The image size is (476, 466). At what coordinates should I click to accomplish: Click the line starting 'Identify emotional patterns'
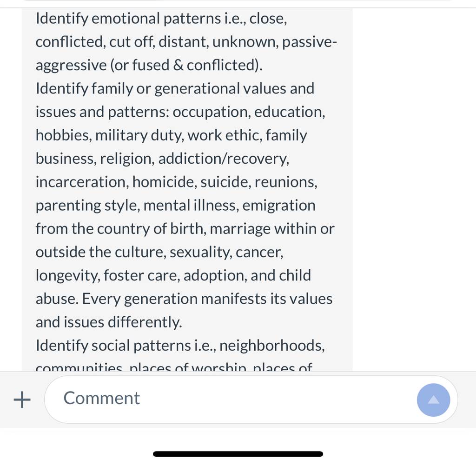tap(161, 19)
